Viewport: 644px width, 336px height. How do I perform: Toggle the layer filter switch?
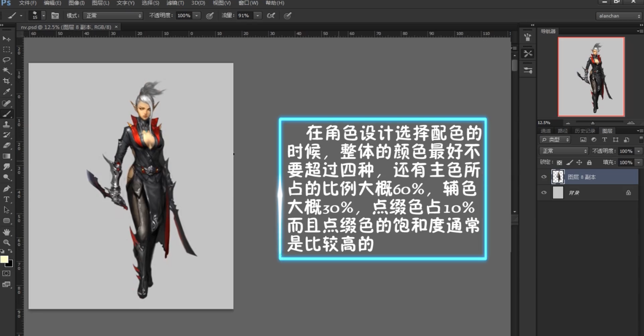pyautogui.click(x=641, y=140)
